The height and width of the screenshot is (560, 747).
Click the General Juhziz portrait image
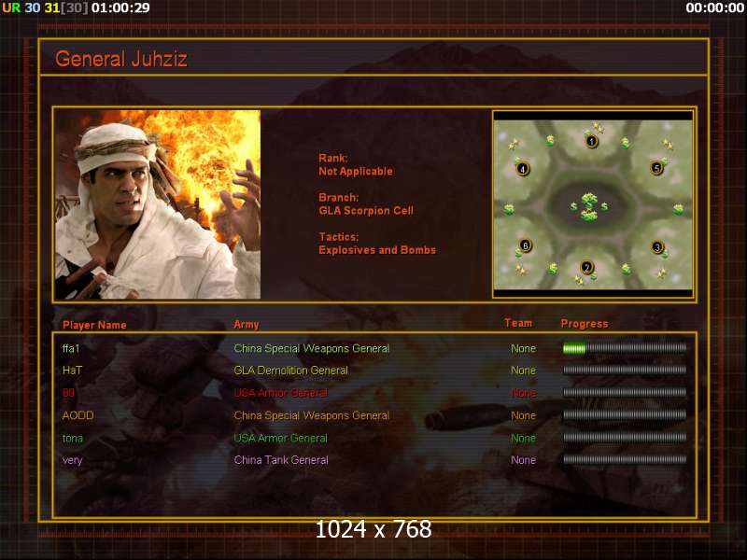(158, 204)
